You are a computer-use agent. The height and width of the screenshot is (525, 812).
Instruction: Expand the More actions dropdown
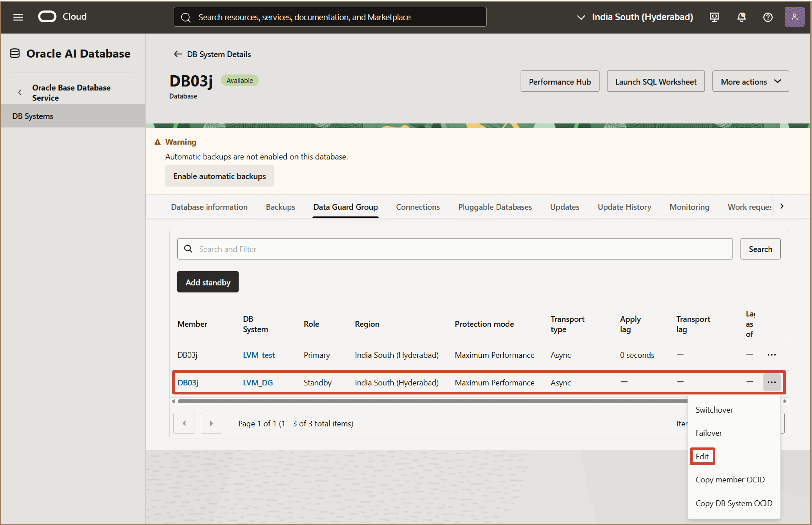pyautogui.click(x=750, y=81)
